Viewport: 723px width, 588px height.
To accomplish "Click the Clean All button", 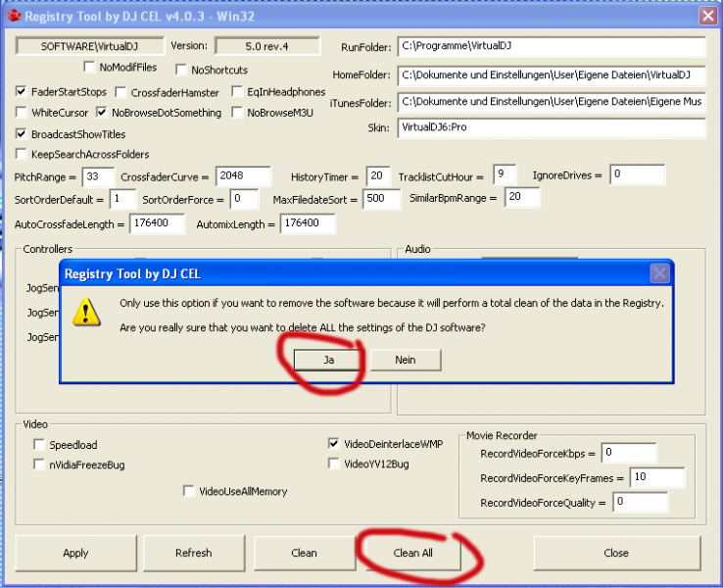I will pyautogui.click(x=412, y=553).
